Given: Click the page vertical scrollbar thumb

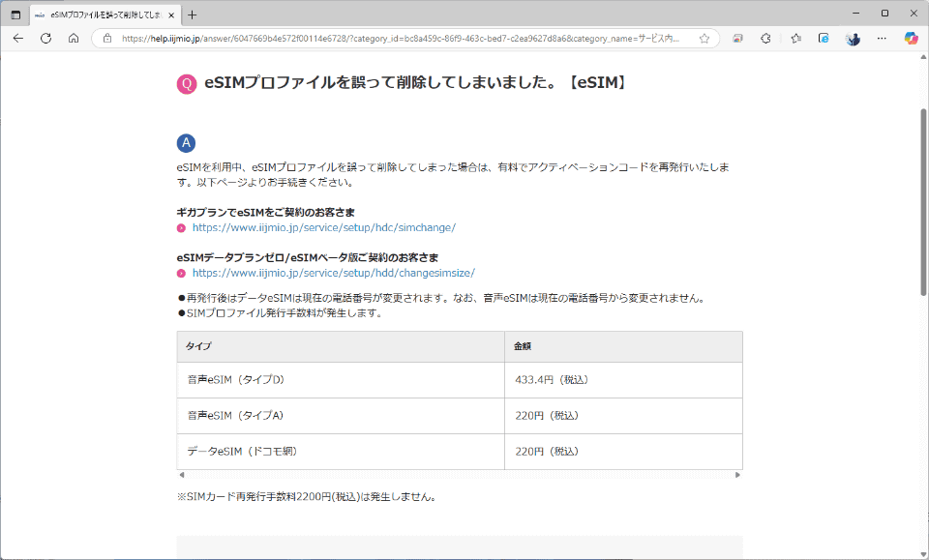Looking at the screenshot, I should [923, 202].
